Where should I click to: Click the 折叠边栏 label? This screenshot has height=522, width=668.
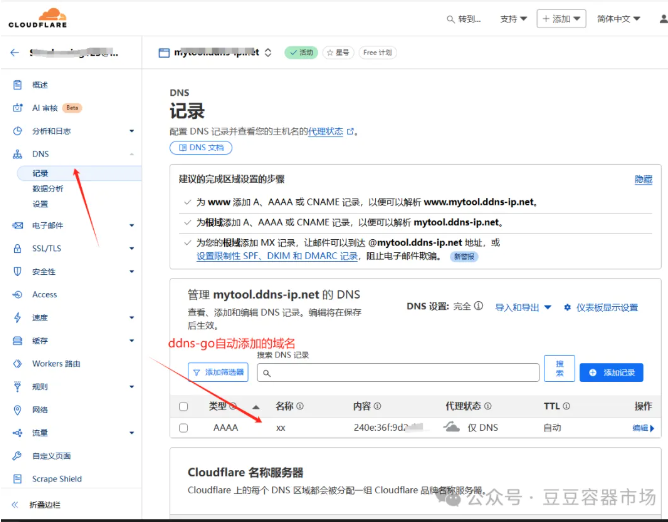click(x=45, y=505)
